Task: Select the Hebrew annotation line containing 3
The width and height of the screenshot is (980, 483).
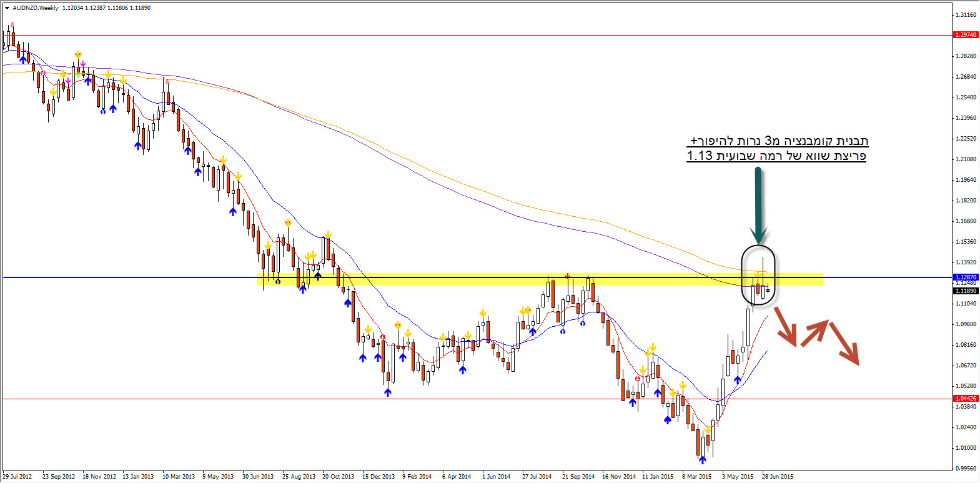Action: 780,141
